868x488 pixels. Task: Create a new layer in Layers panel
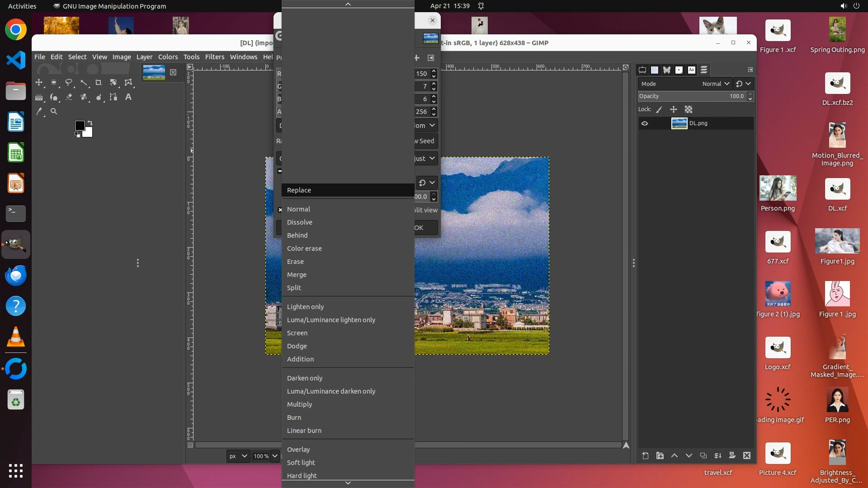pyautogui.click(x=645, y=455)
